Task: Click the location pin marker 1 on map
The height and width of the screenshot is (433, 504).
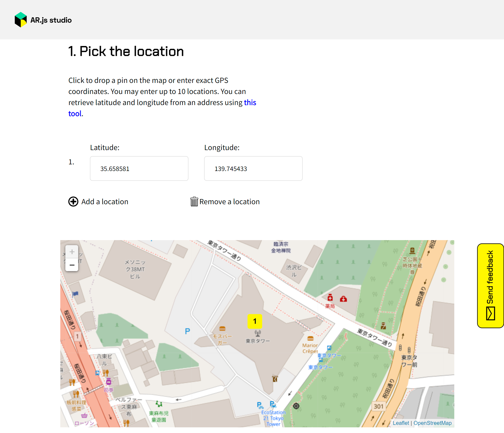Action: [x=254, y=321]
